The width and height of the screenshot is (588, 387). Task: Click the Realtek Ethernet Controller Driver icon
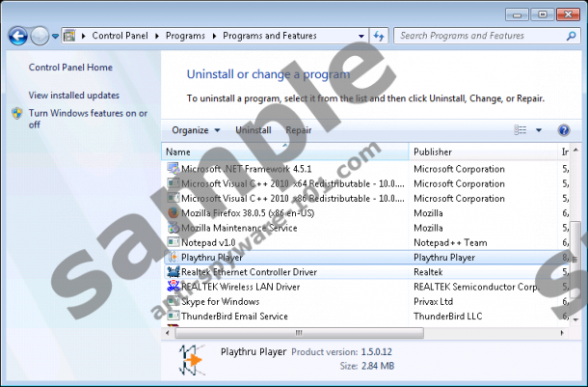tap(174, 272)
